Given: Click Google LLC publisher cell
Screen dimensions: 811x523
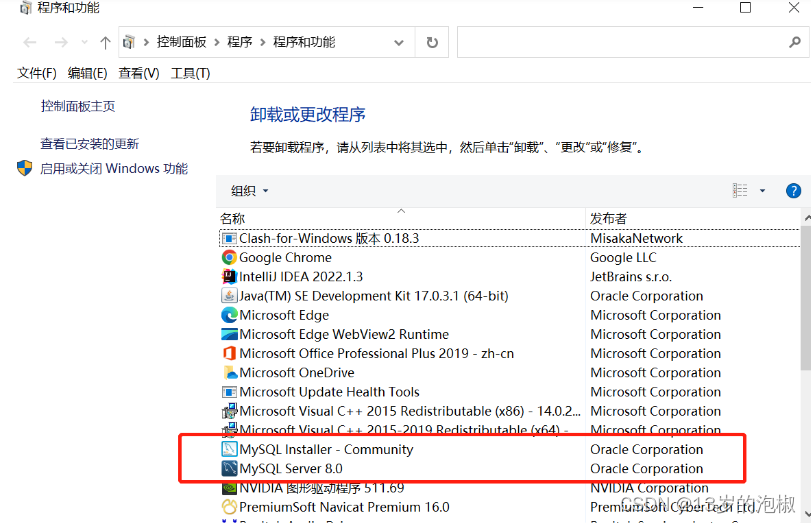Looking at the screenshot, I should pyautogui.click(x=623, y=258).
